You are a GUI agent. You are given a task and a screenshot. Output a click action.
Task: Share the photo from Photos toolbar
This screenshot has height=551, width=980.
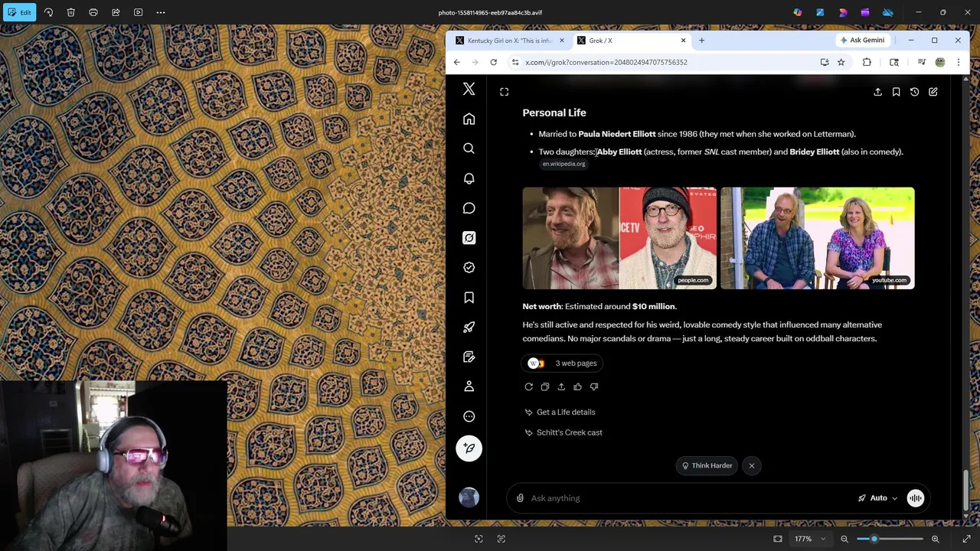click(x=116, y=12)
